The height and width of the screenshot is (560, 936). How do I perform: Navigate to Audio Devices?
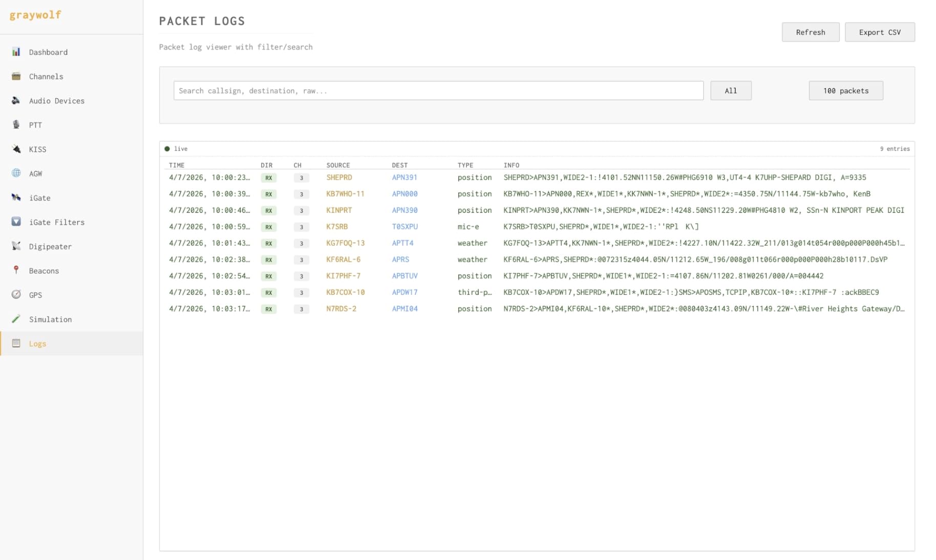pyautogui.click(x=72, y=101)
